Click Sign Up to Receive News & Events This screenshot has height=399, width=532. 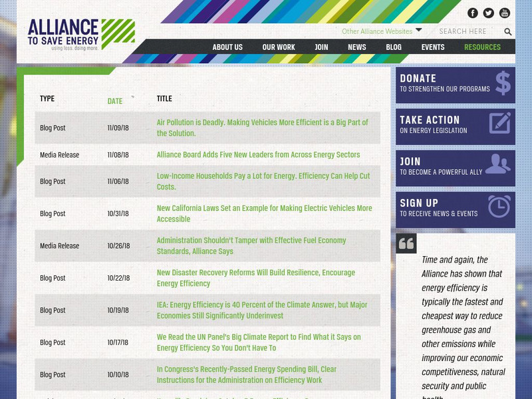pyautogui.click(x=456, y=209)
